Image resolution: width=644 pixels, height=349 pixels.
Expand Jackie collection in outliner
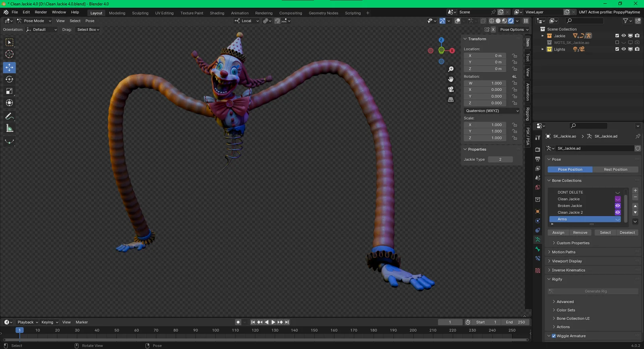tap(543, 36)
